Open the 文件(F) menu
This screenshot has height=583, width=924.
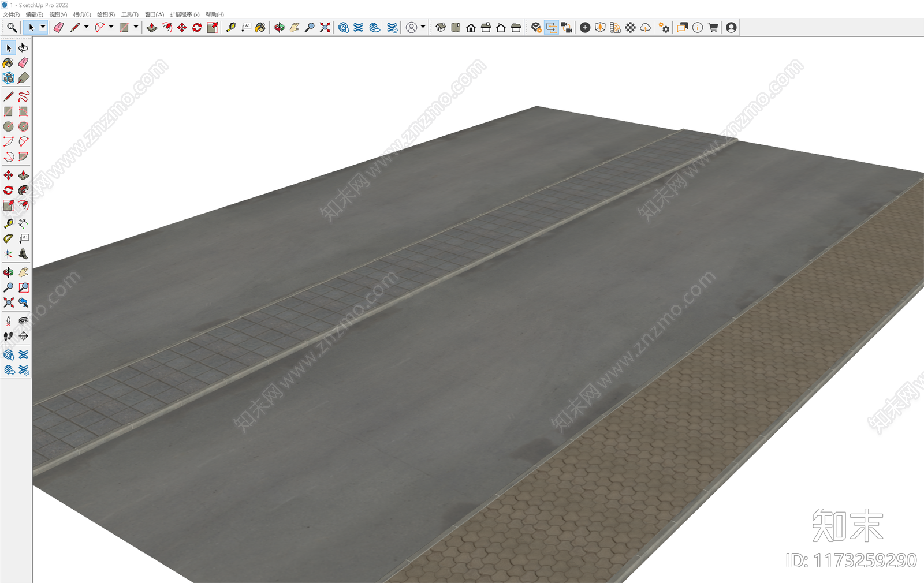11,14
